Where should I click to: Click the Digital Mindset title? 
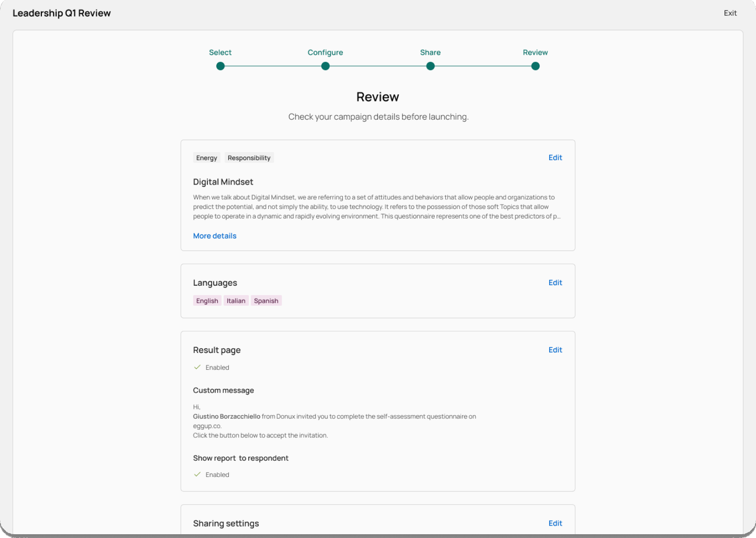coord(223,182)
